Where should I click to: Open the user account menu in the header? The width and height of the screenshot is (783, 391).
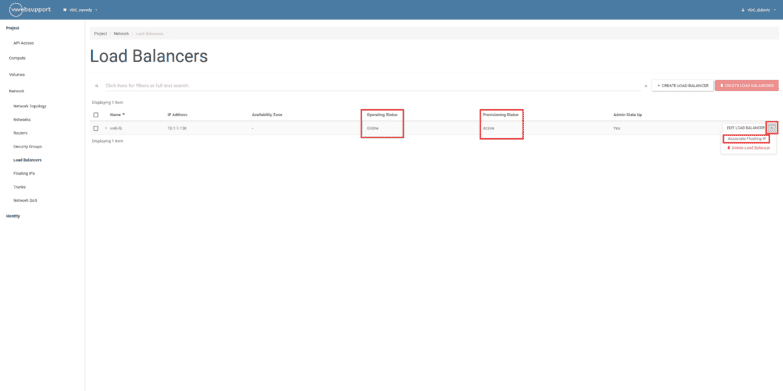pos(759,10)
